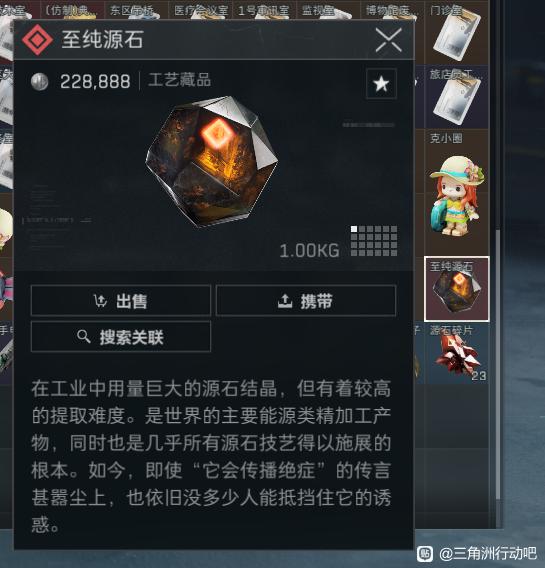Click the red diamond rarity icon
This screenshot has height=568, width=545.
[37, 40]
